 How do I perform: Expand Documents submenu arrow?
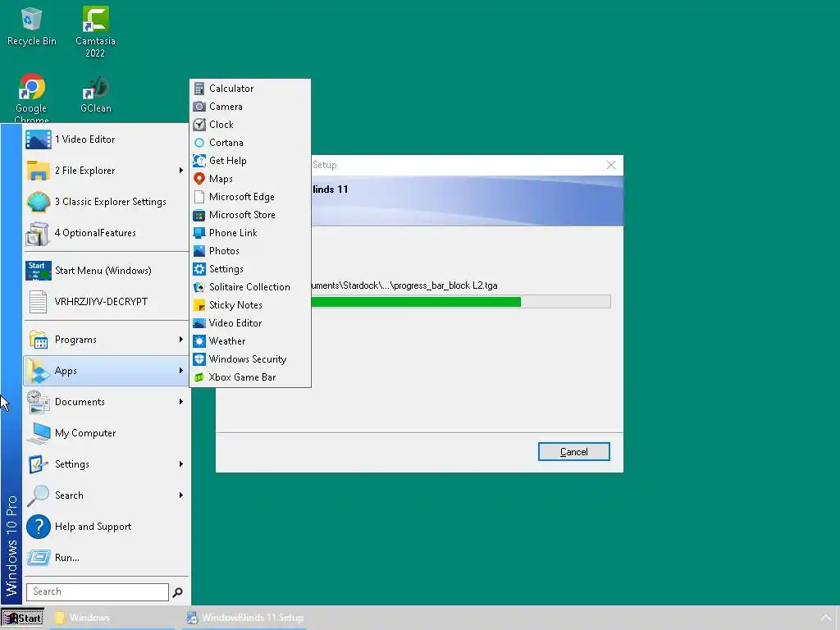point(181,402)
